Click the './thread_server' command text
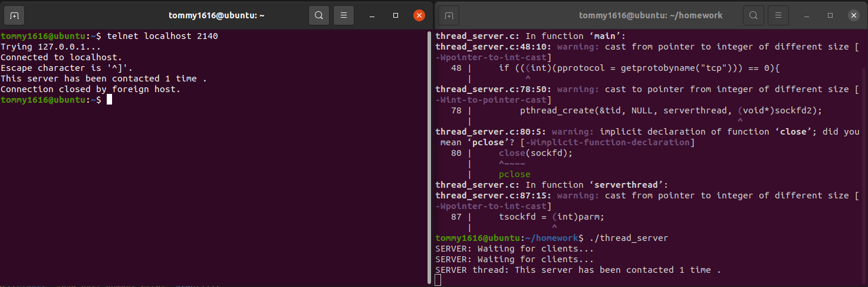This screenshot has width=868, height=287. pos(629,238)
